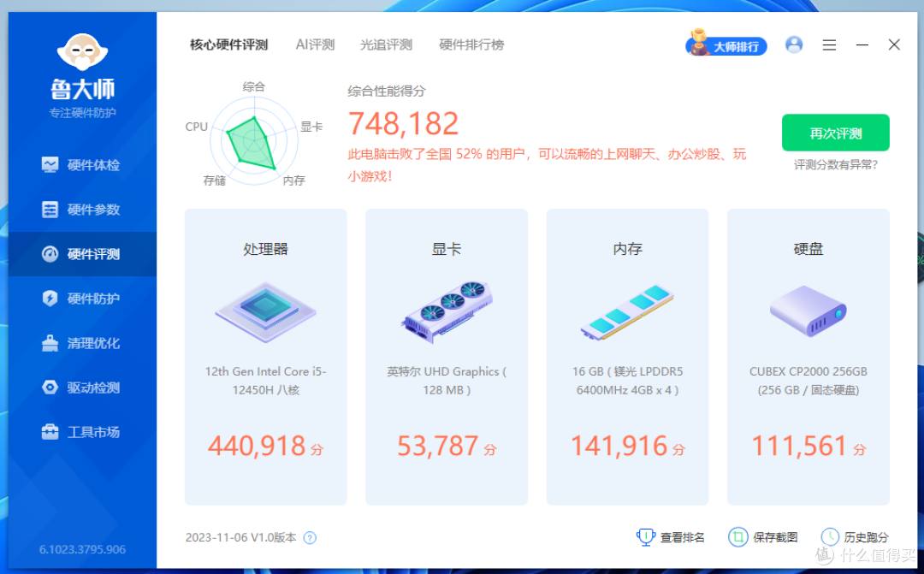Switch to the 光追评测 tab

click(386, 44)
